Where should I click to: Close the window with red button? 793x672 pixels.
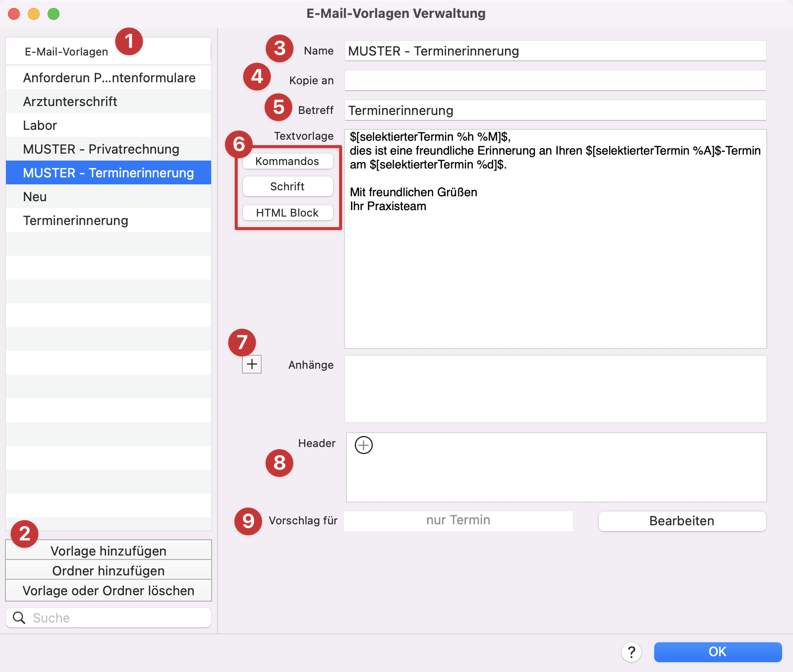[x=14, y=14]
